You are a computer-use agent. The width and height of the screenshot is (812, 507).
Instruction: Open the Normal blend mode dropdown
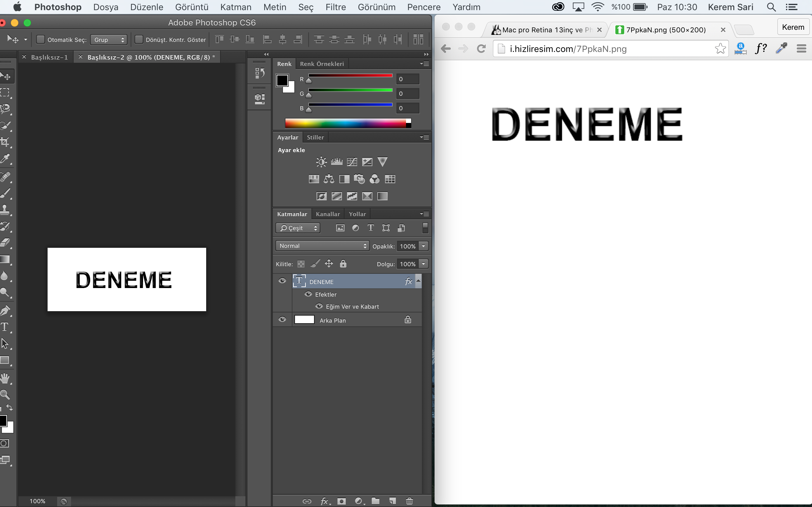point(322,246)
